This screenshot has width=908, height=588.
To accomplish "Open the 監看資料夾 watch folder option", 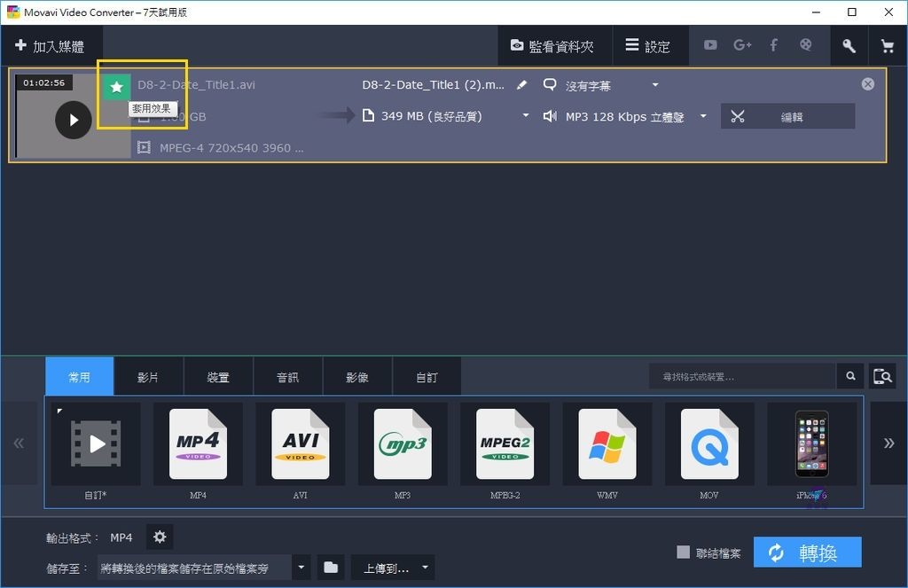I will coord(553,46).
